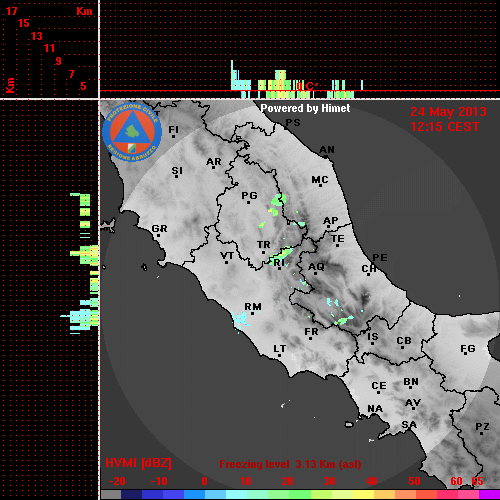Click the AR city label
Viewport: 500px width, 500px height.
(x=214, y=162)
